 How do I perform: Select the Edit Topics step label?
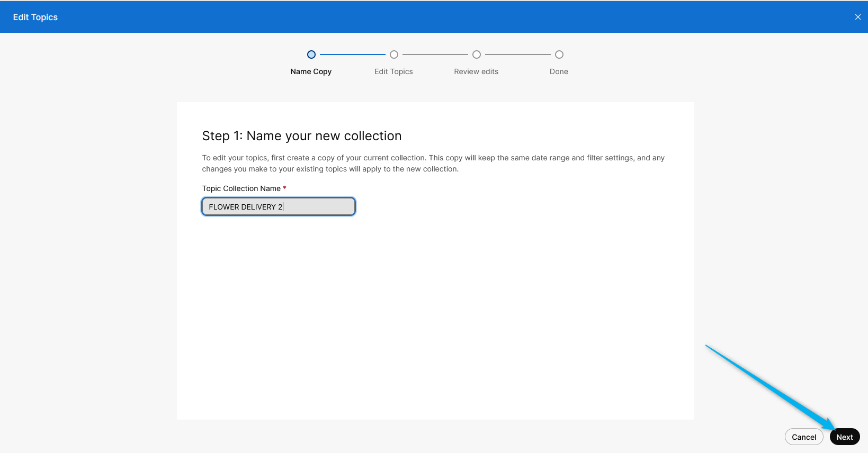tap(393, 71)
